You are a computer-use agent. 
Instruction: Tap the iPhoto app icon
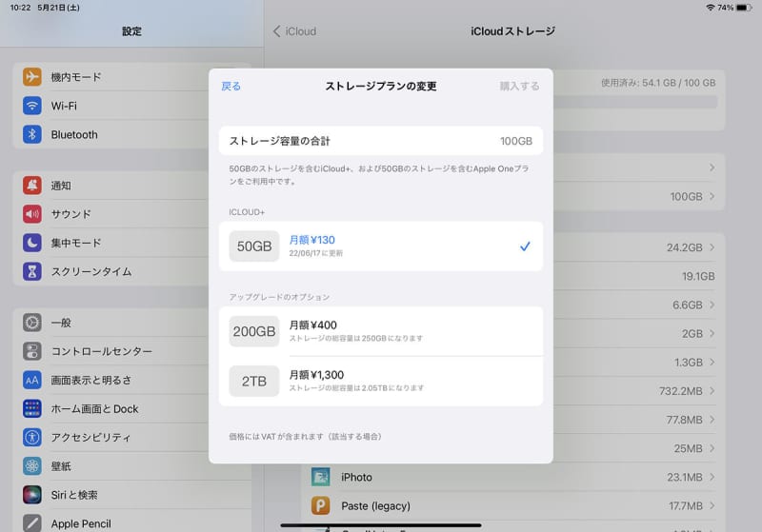click(x=321, y=477)
